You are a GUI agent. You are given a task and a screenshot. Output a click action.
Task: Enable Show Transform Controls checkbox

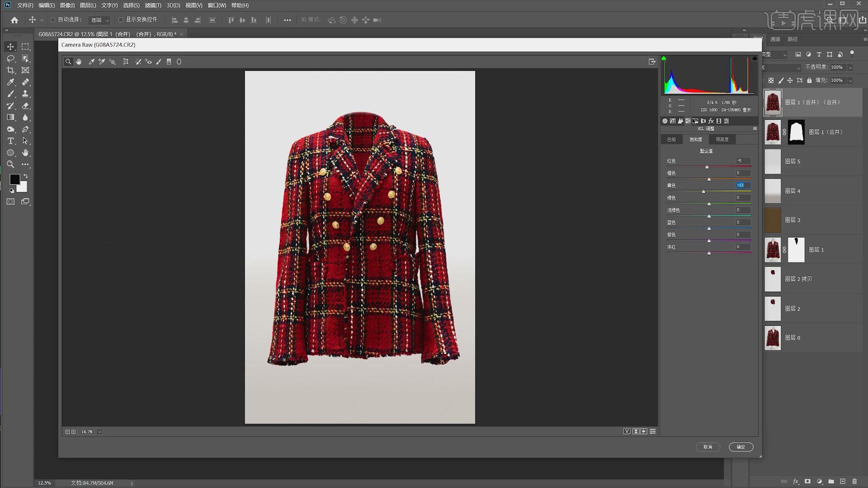[121, 20]
